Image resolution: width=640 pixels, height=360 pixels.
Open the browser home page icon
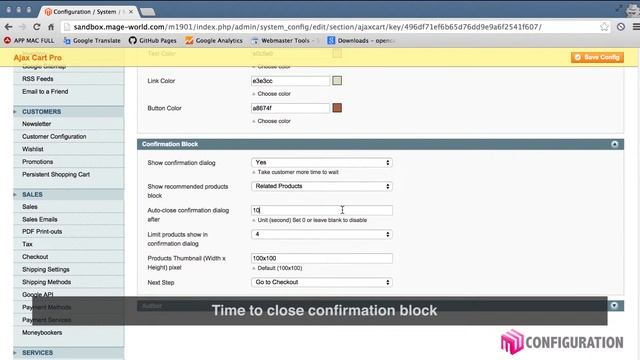point(51,27)
